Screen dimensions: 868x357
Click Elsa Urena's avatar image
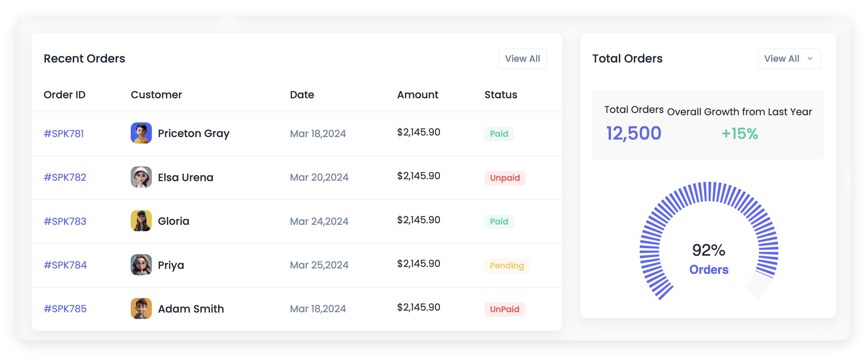(x=141, y=177)
